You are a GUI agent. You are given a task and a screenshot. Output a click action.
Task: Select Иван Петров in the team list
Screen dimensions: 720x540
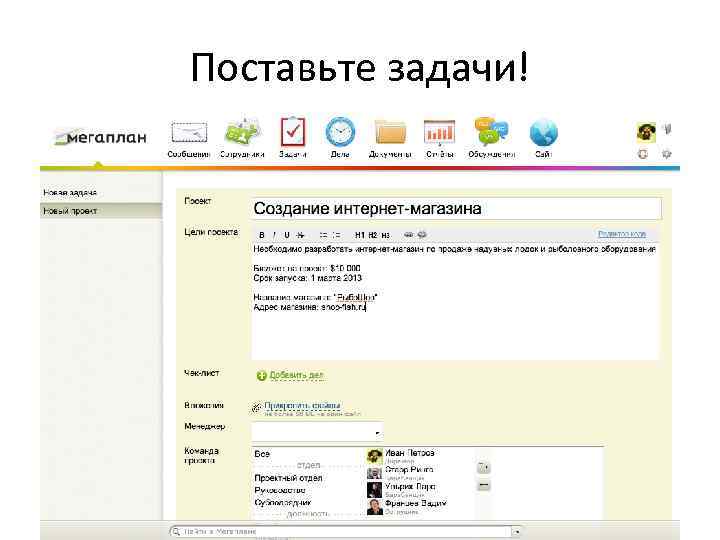(x=410, y=453)
